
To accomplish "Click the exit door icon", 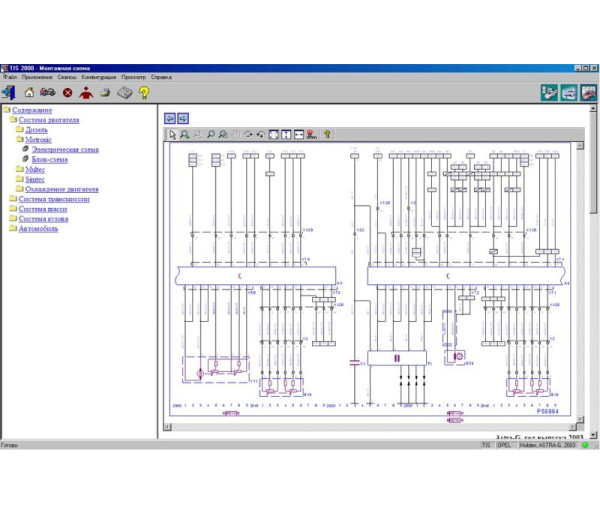I will [9, 93].
